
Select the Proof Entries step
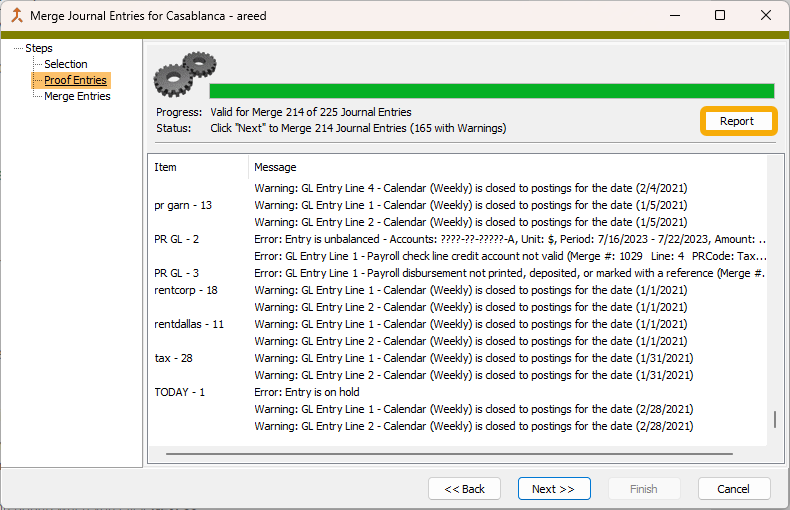76,80
